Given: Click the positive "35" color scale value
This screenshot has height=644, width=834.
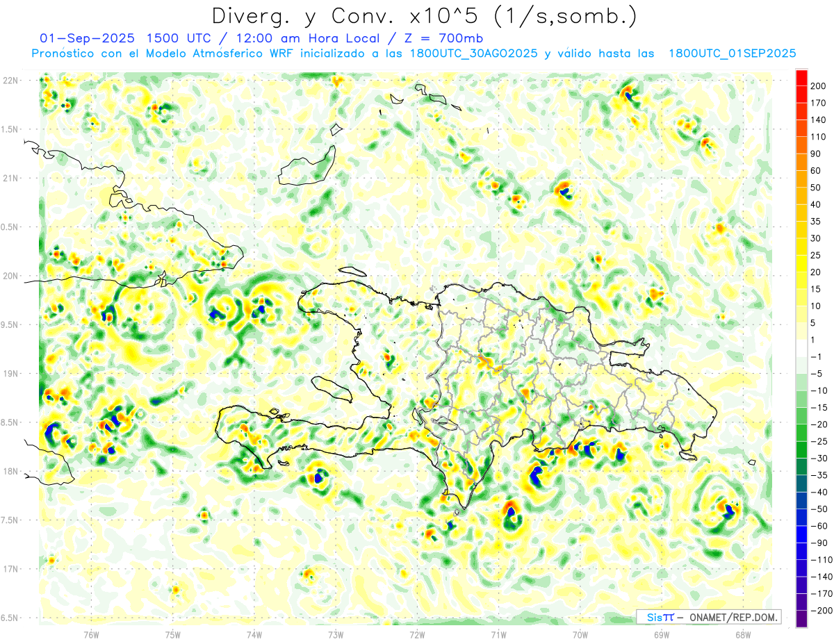Looking at the screenshot, I should pyautogui.click(x=817, y=222).
